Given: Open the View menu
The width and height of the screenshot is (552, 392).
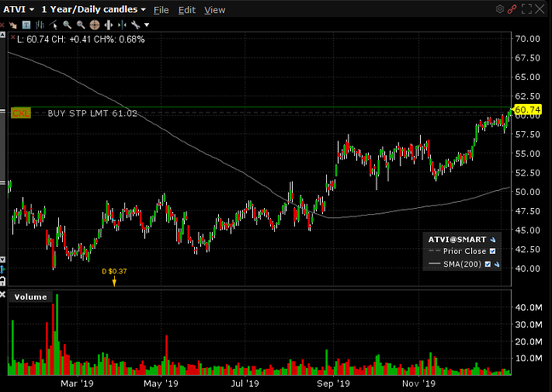Looking at the screenshot, I should tap(215, 10).
